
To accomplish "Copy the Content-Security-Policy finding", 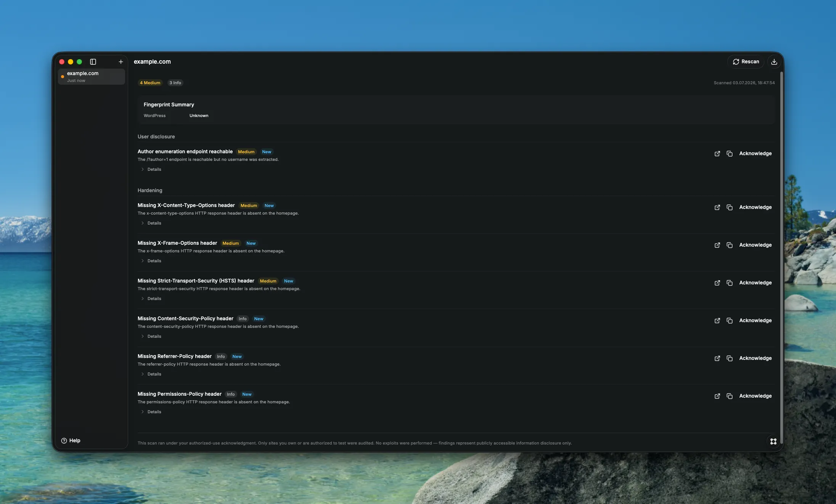I will 730,321.
